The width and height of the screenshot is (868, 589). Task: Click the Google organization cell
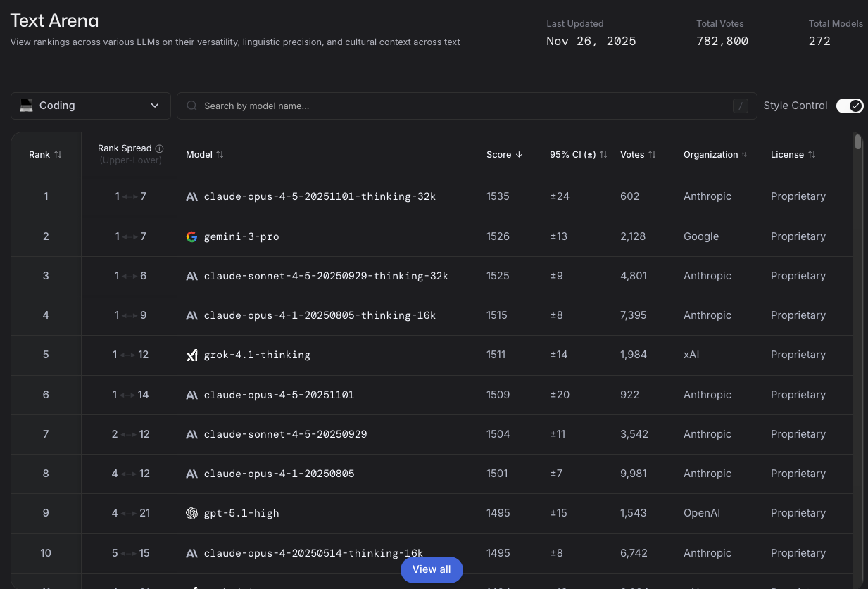(701, 236)
